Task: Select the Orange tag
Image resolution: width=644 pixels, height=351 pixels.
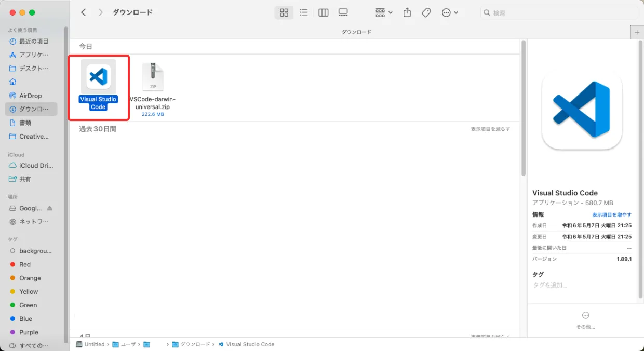Action: point(32,278)
